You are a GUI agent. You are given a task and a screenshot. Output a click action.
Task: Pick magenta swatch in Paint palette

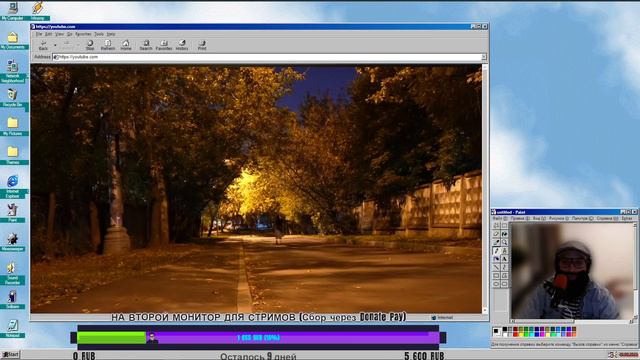[x=542, y=334]
